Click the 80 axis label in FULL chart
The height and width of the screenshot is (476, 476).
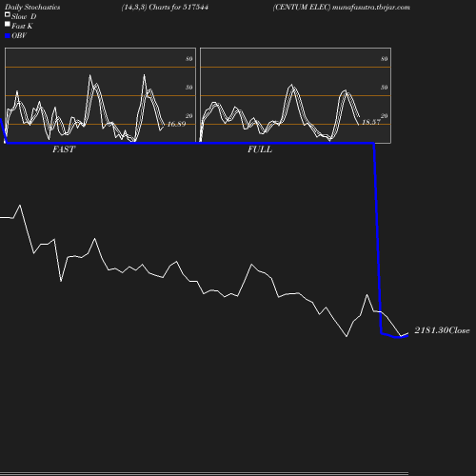(385, 59)
